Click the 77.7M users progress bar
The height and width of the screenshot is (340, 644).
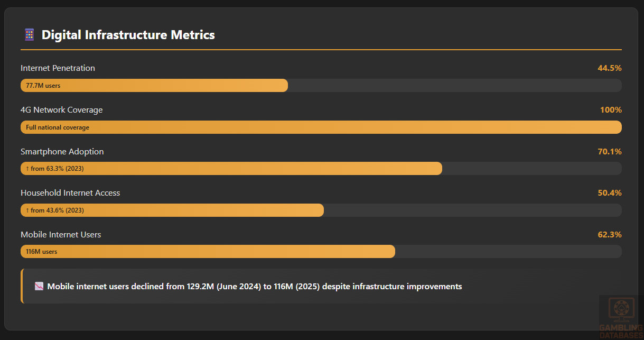tap(154, 86)
